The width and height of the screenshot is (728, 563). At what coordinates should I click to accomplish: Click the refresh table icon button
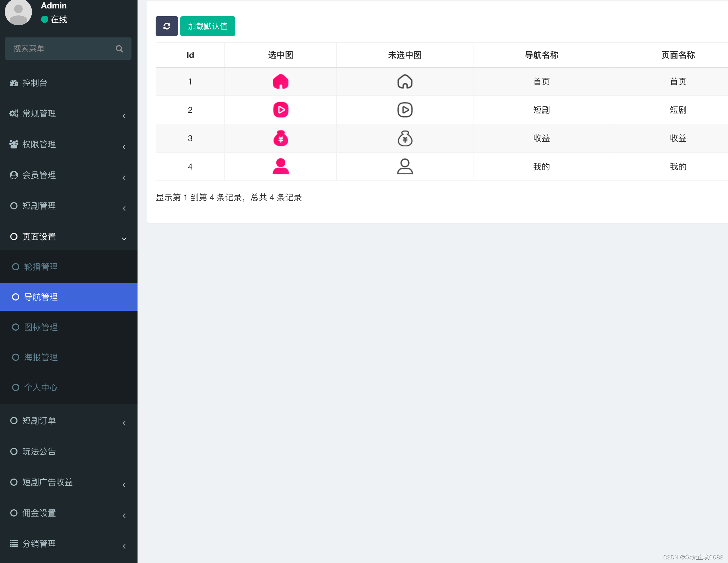coord(166,26)
